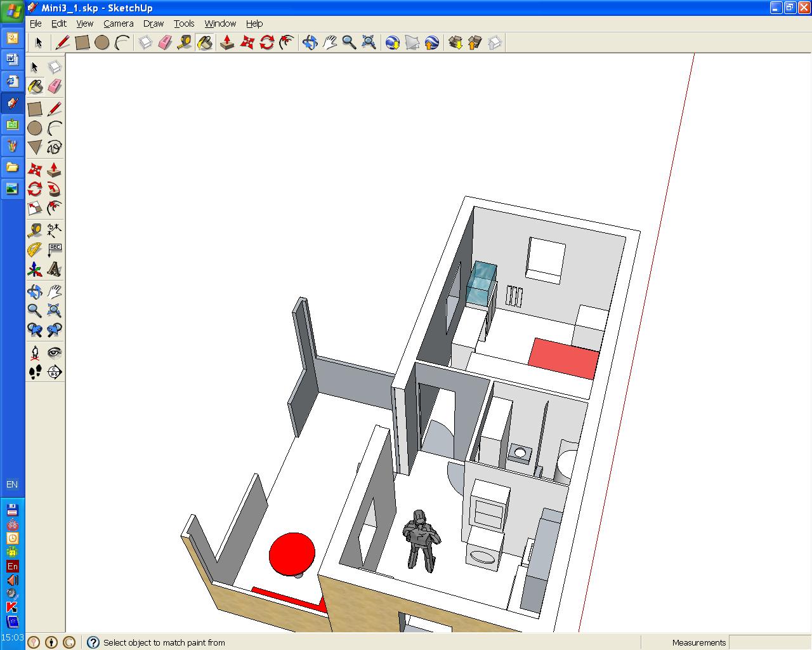The image size is (812, 650).
Task: Select the 3D Text tool
Action: (55, 270)
